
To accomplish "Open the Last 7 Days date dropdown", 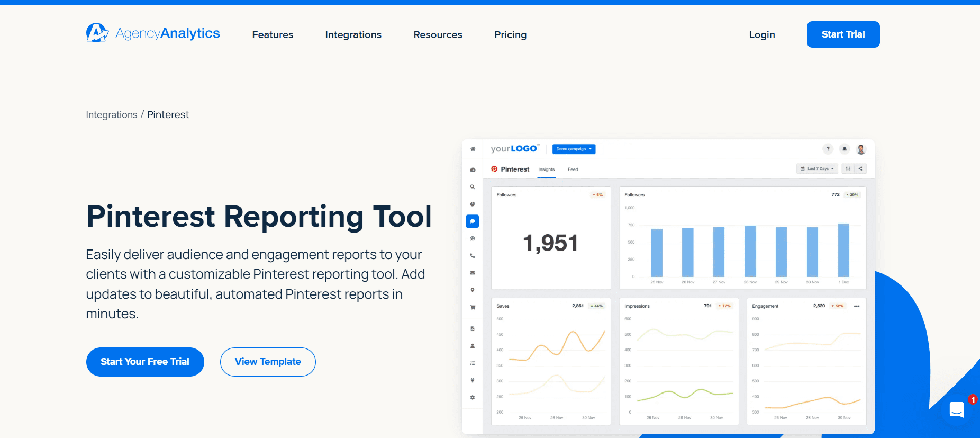I will pyautogui.click(x=817, y=168).
